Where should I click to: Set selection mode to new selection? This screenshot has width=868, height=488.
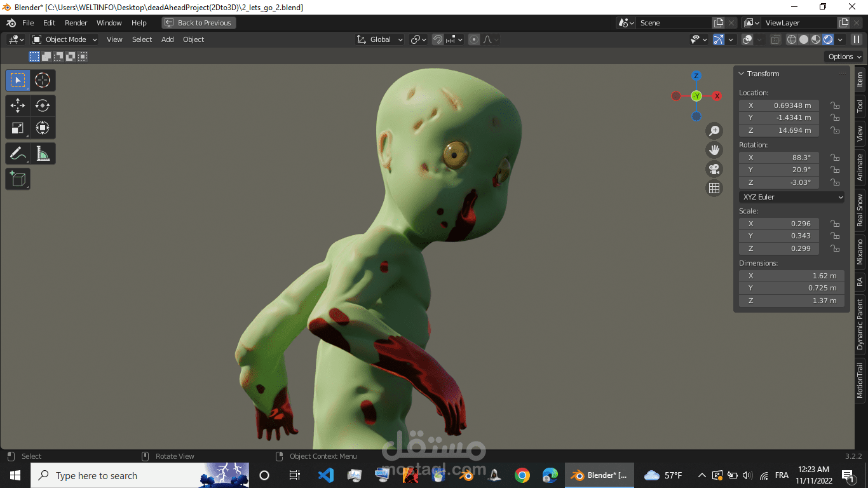tap(34, 57)
